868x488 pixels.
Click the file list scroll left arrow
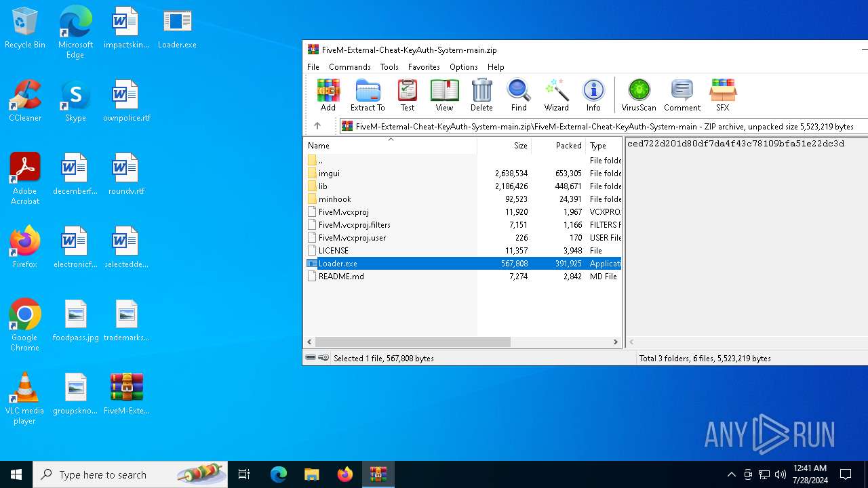(309, 342)
